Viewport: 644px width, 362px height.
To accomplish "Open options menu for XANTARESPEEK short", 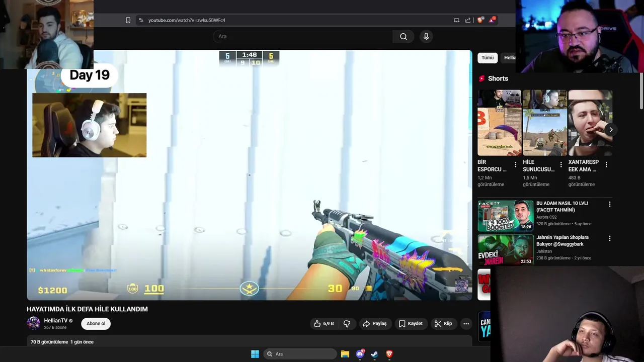I will point(606,165).
